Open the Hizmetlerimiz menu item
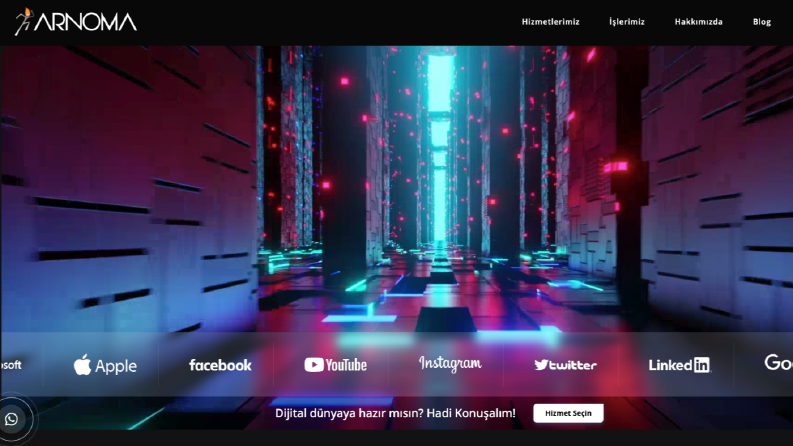Viewport: 793px width, 446px height. coord(550,22)
